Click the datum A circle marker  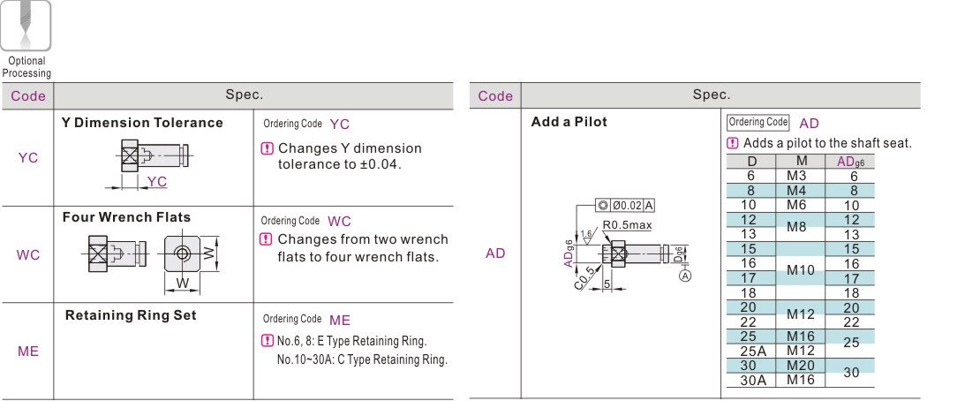click(x=685, y=276)
